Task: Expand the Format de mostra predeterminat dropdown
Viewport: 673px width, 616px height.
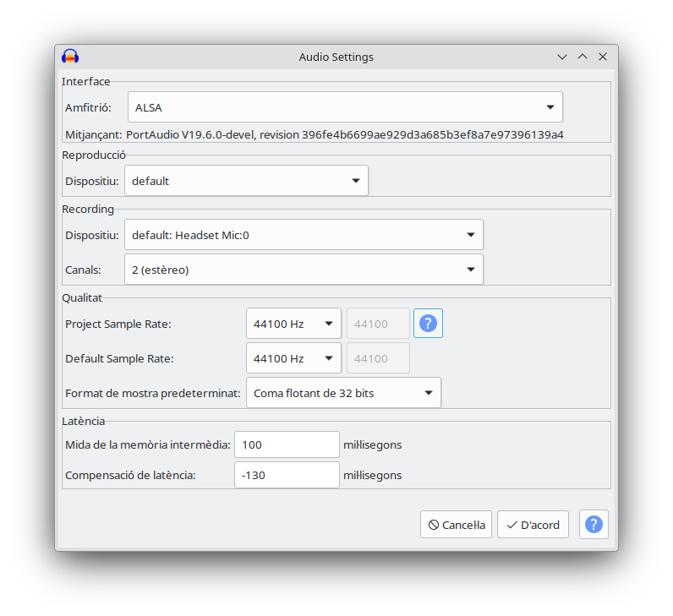Action: coord(343,393)
